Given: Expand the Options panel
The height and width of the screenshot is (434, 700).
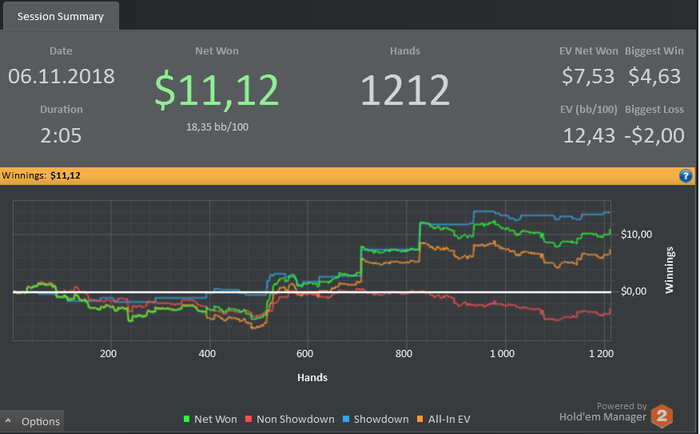Looking at the screenshot, I should 32,421.
